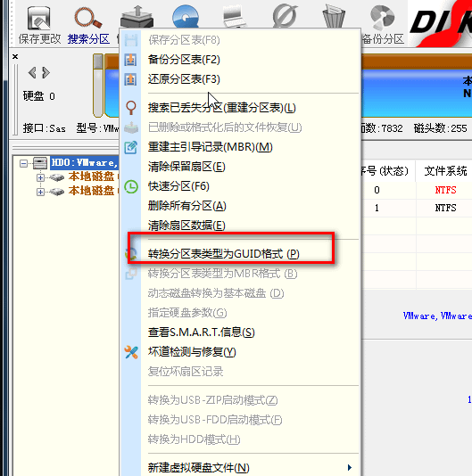
Task: Click the bad sector repair tools icon
Action: (x=131, y=352)
